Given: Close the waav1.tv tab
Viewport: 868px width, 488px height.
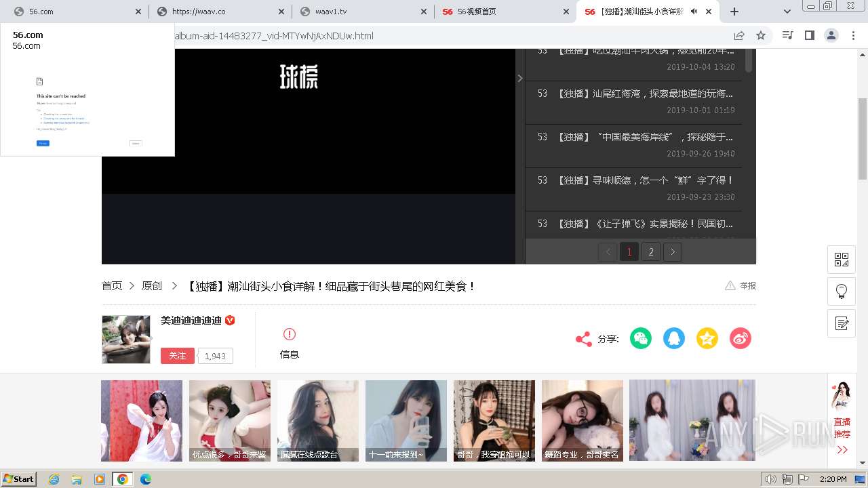Looking at the screenshot, I should [424, 12].
